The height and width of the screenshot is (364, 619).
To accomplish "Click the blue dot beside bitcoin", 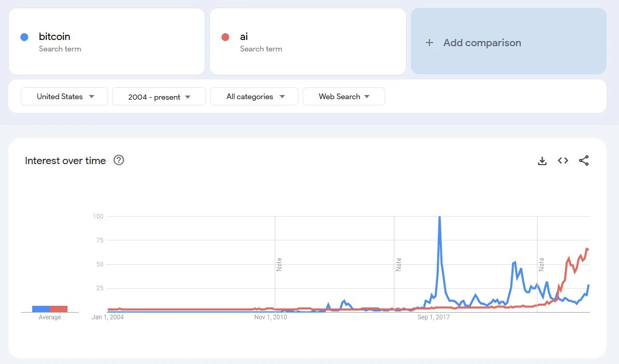I will pos(24,37).
